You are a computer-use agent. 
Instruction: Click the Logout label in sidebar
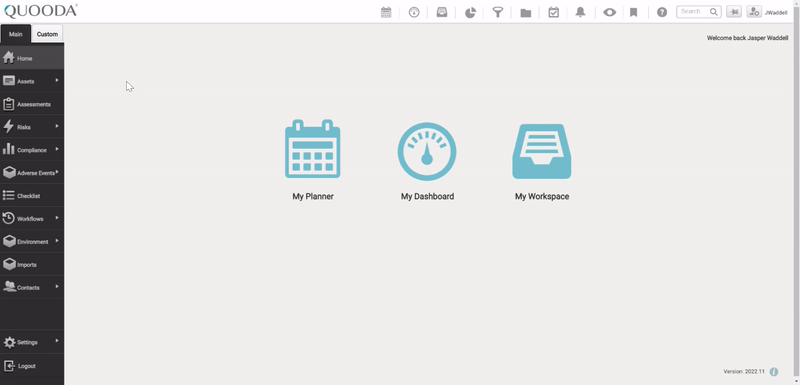(x=27, y=366)
